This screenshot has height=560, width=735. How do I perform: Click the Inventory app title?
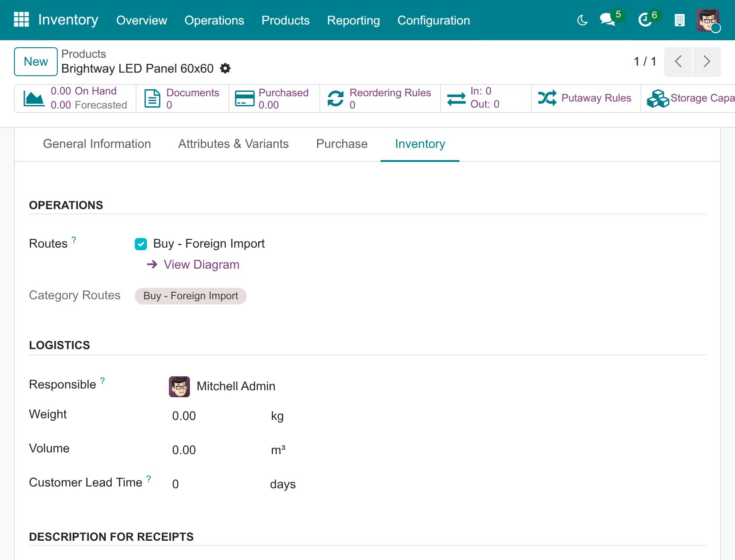click(x=68, y=20)
